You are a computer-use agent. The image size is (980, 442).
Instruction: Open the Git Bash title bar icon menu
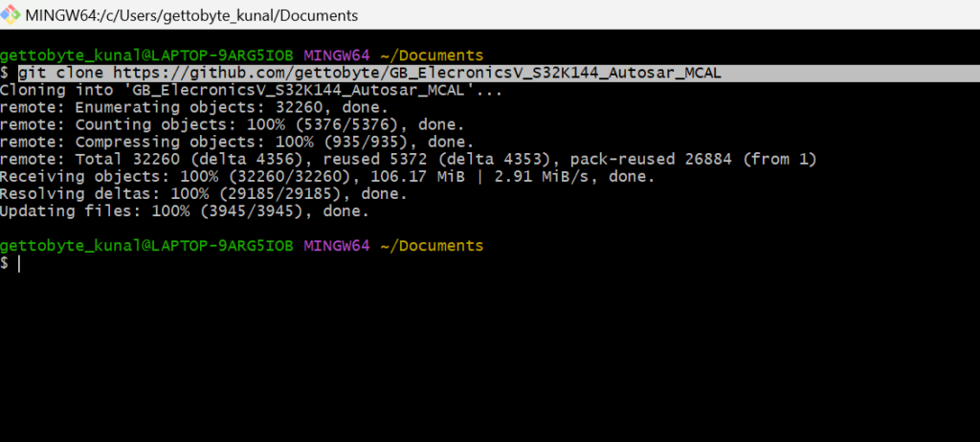11,14
